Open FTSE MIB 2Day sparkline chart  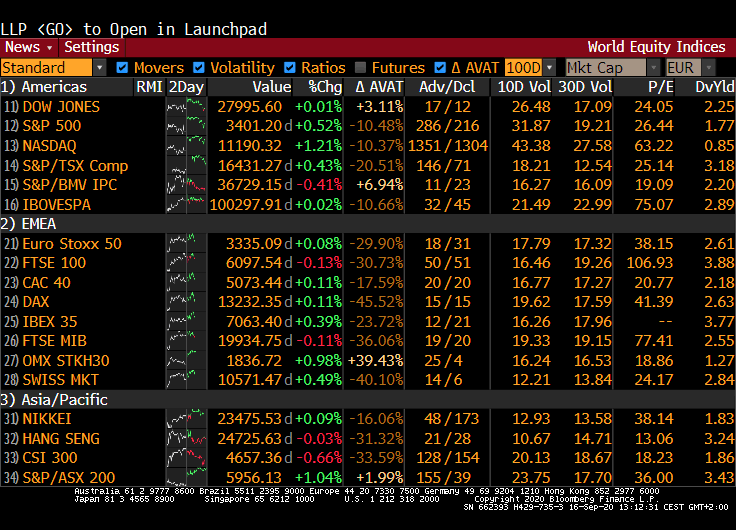[186, 340]
